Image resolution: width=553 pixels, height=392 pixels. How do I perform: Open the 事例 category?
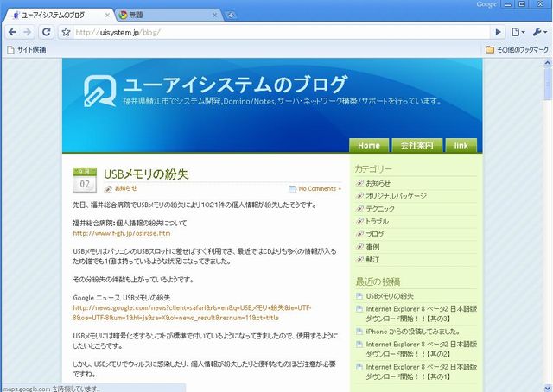(x=372, y=247)
